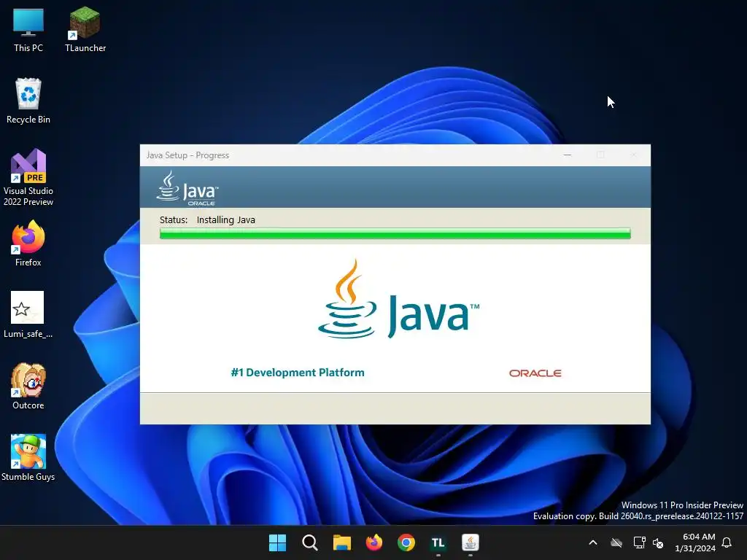This screenshot has width=747, height=560.
Task: Click the Java installation progress bar
Action: 395,233
